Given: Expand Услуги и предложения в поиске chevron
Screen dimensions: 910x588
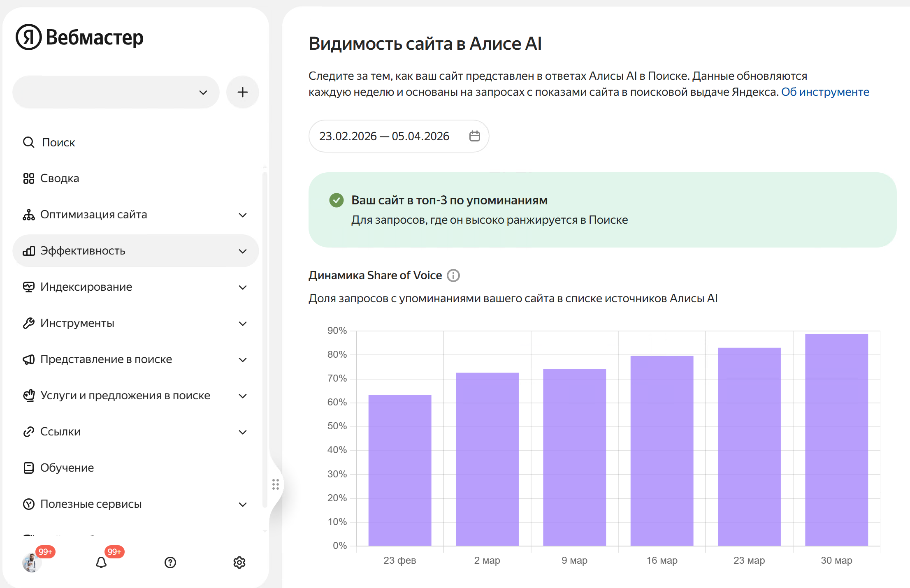Looking at the screenshot, I should (243, 396).
